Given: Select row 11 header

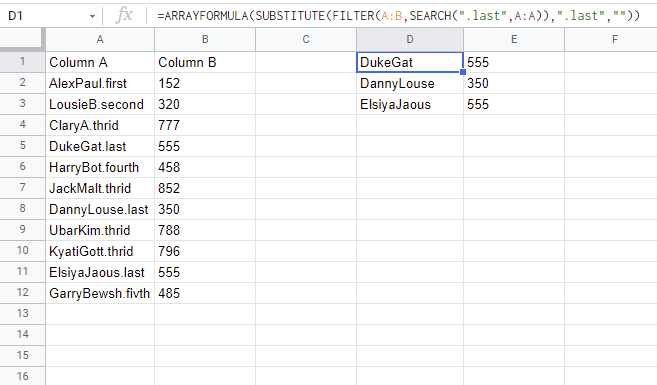Looking at the screenshot, I should pyautogui.click(x=23, y=271).
